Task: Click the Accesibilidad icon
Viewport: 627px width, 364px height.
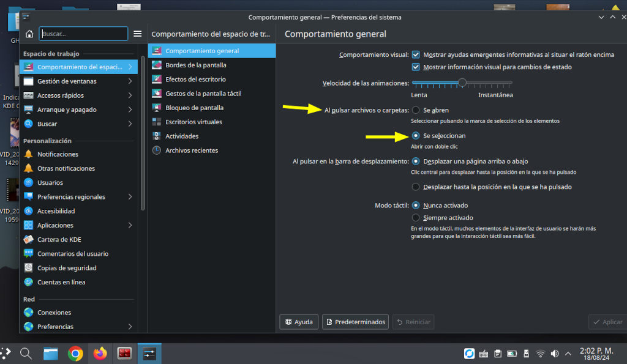Action: [x=28, y=211]
